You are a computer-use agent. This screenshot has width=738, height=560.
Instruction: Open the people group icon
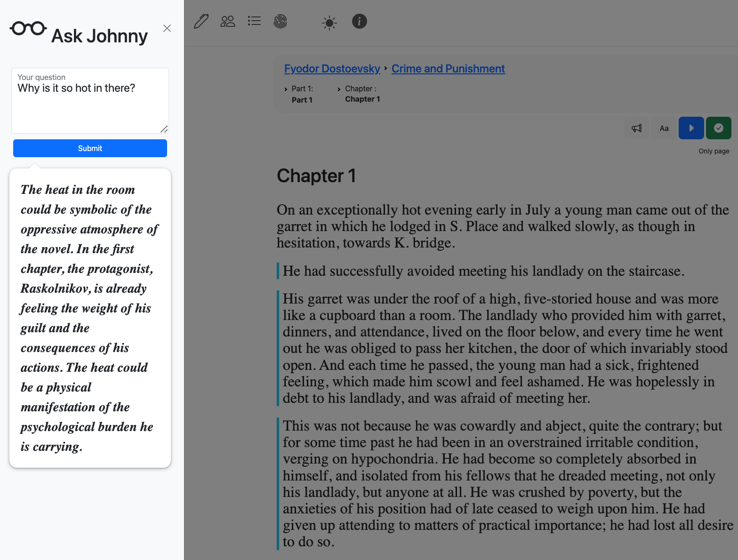[x=228, y=21]
